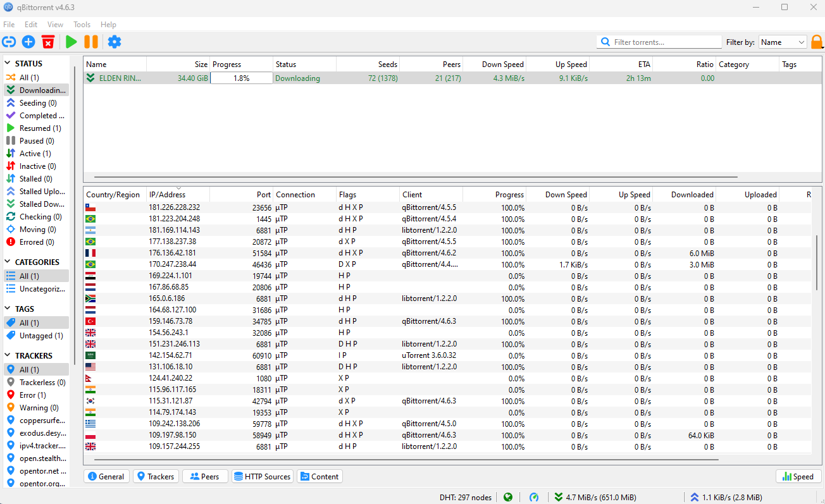Toggle alternative speed limits in status bar
The image size is (825, 504).
[535, 497]
